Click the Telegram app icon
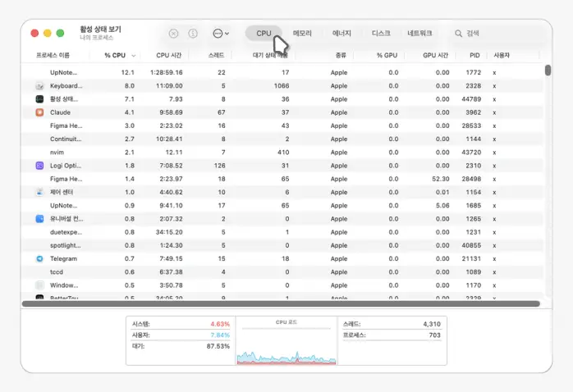The width and height of the screenshot is (573, 392). [39, 259]
